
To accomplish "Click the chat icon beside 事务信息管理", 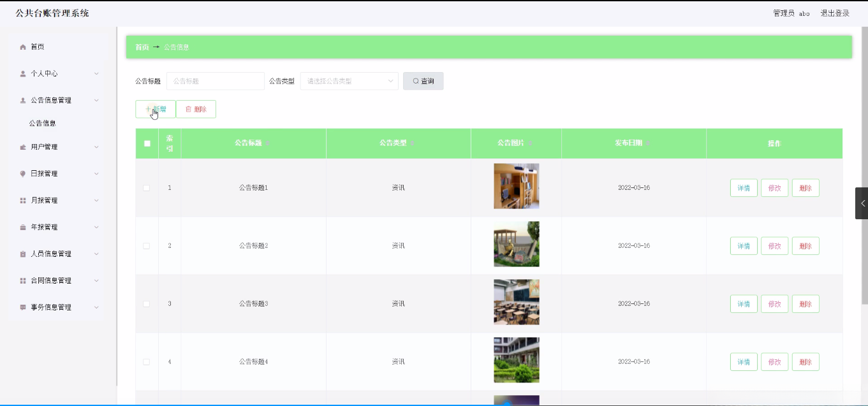I will click(23, 308).
